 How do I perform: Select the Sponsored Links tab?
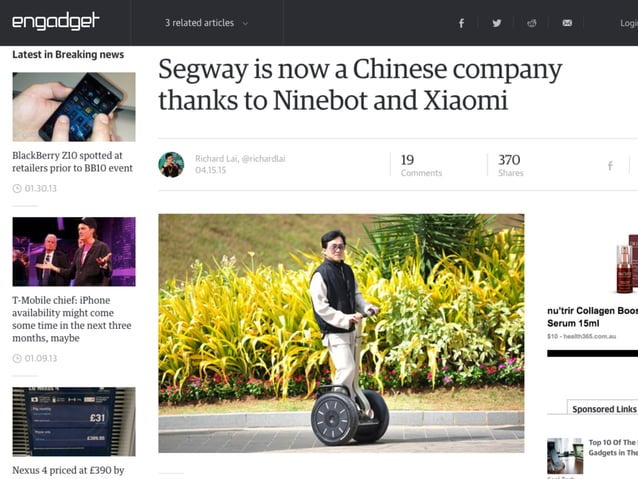(x=604, y=409)
